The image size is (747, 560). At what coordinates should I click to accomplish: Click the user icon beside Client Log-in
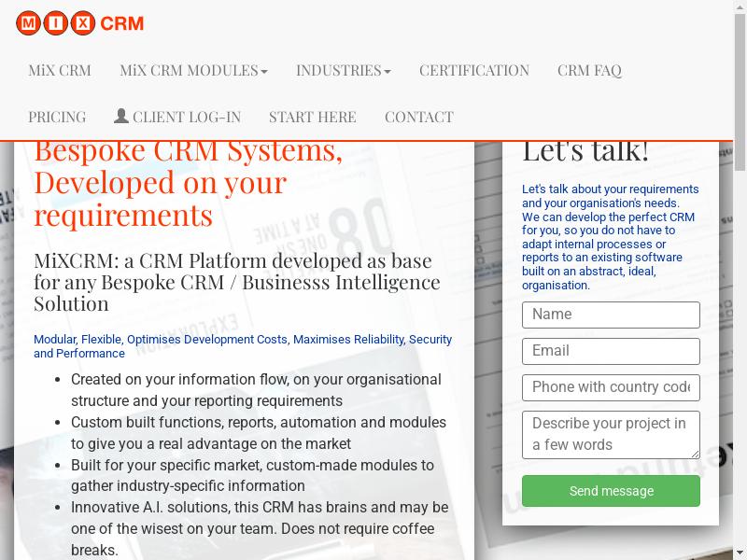[121, 117]
